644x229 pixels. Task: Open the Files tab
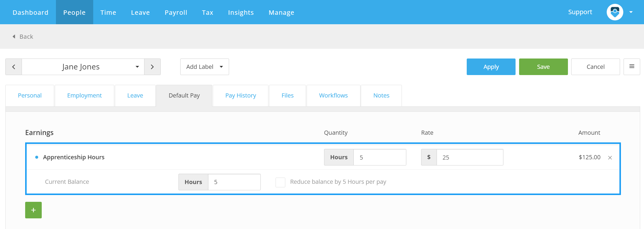click(x=288, y=95)
